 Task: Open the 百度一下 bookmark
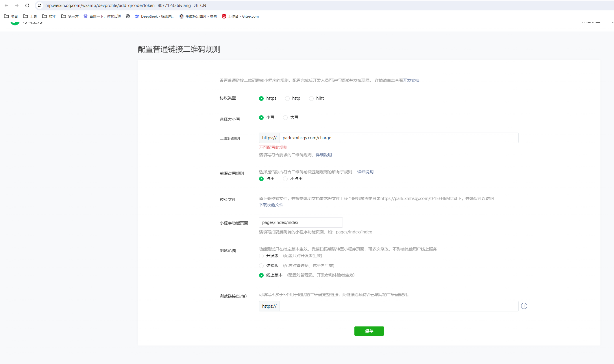[102, 16]
